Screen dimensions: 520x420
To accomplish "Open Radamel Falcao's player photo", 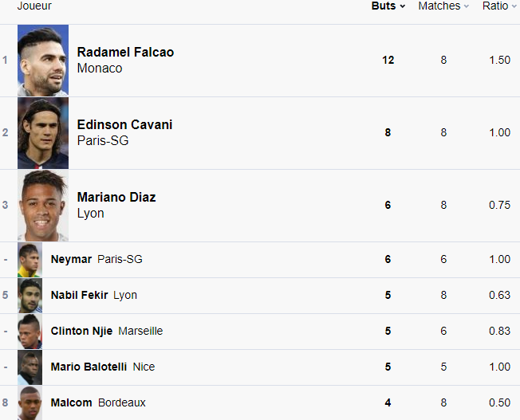I will (x=43, y=61).
